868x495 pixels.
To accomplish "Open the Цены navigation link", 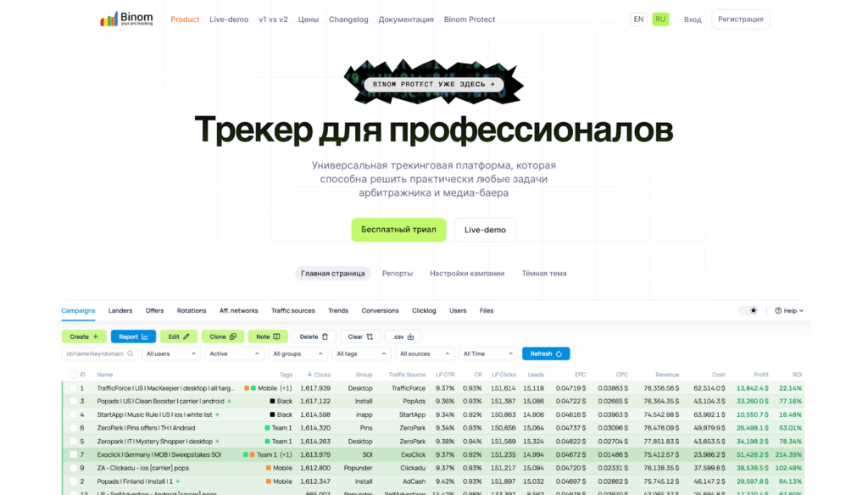I will pos(309,19).
